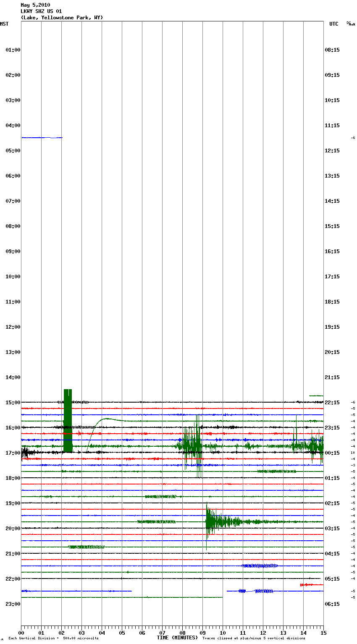Select minute tick label 12 on bottom axis

coord(263,633)
